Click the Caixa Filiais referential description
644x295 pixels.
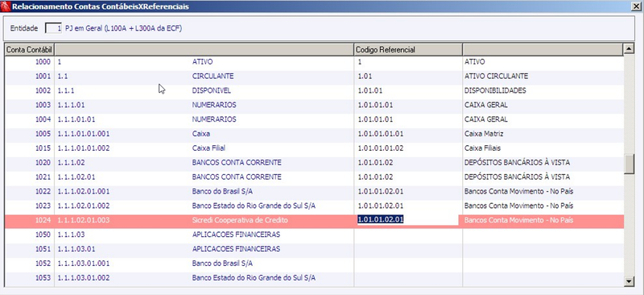point(482,148)
